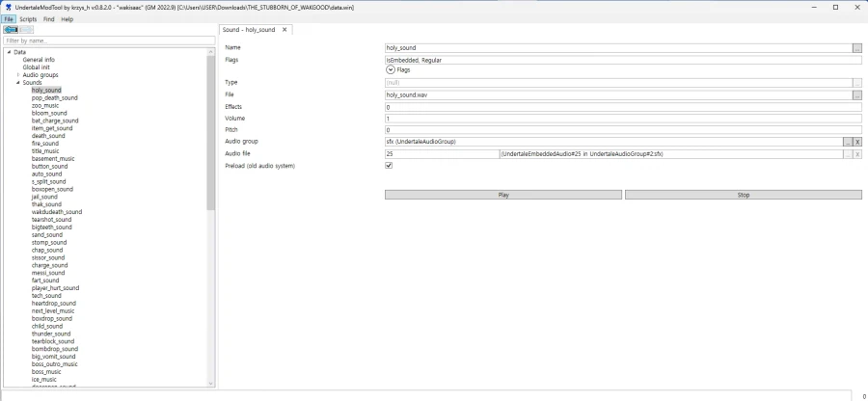Click the Name input field

pos(618,48)
